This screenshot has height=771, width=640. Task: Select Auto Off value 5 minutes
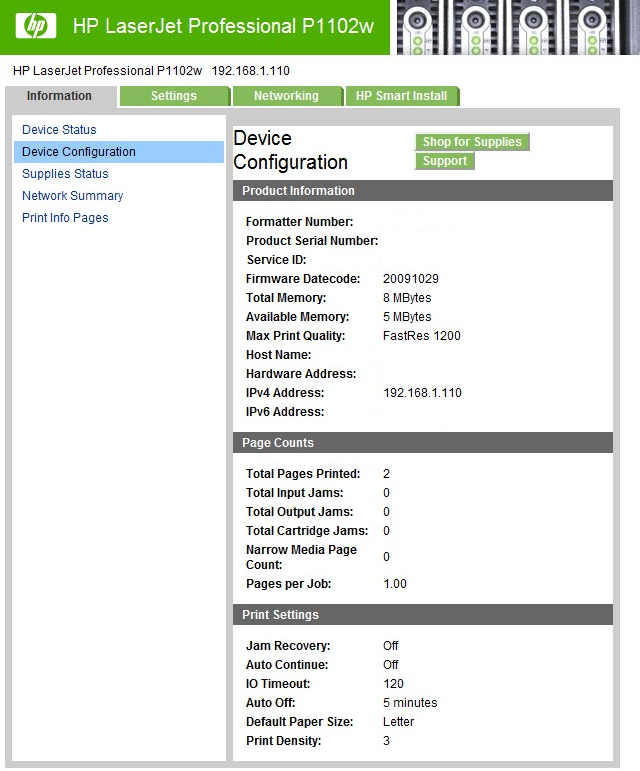click(x=410, y=703)
